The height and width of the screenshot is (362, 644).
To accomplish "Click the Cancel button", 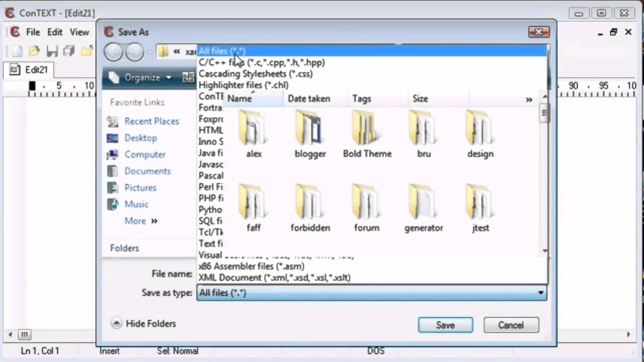I will 511,325.
